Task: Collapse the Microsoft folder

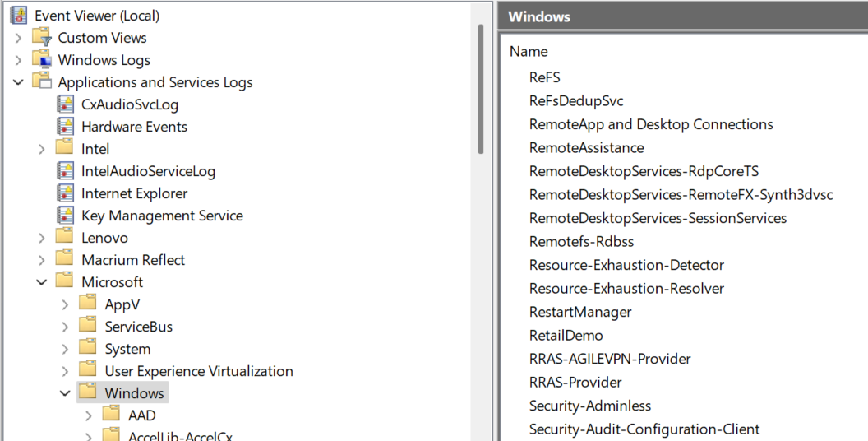Action: click(42, 282)
